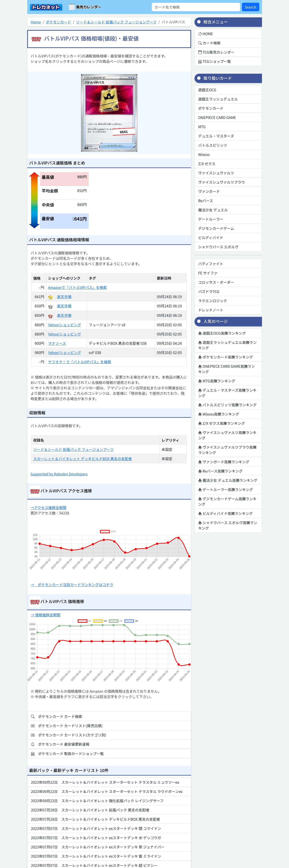Open ヴァンガード高騰ランキング

point(228,462)
